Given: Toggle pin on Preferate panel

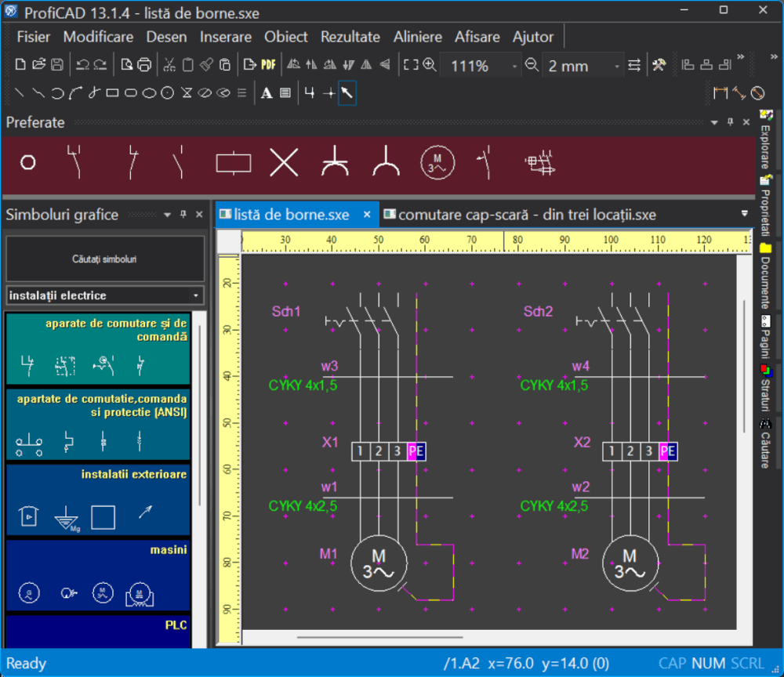Looking at the screenshot, I should [730, 122].
